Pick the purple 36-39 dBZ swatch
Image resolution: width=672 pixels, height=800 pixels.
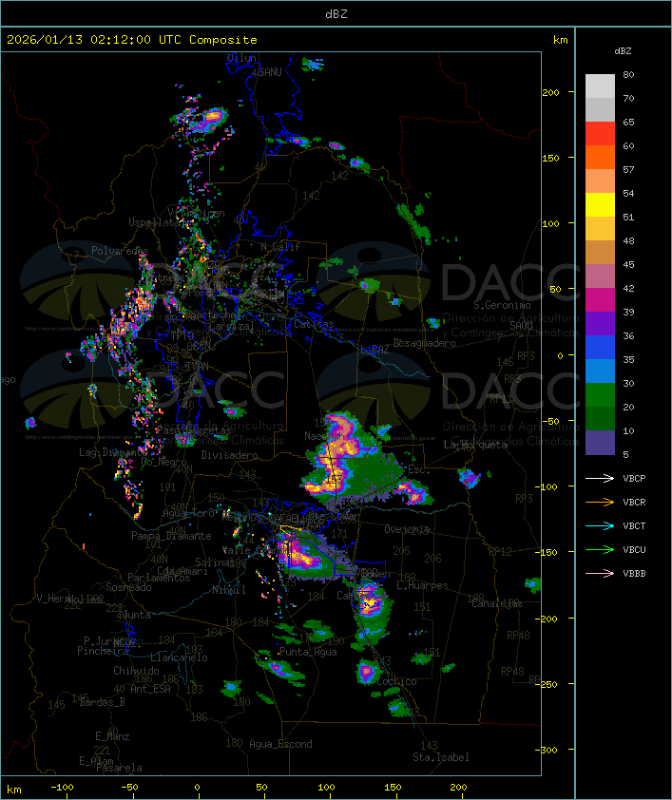tap(600, 323)
